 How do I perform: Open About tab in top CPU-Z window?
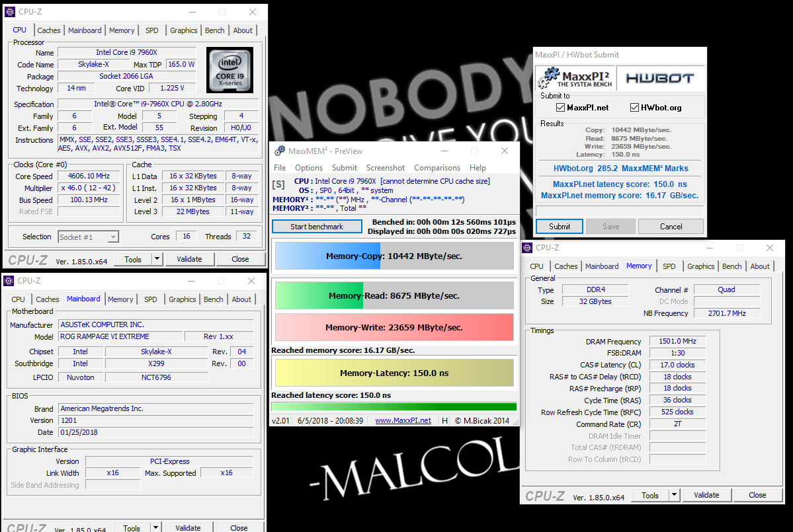pyautogui.click(x=243, y=30)
